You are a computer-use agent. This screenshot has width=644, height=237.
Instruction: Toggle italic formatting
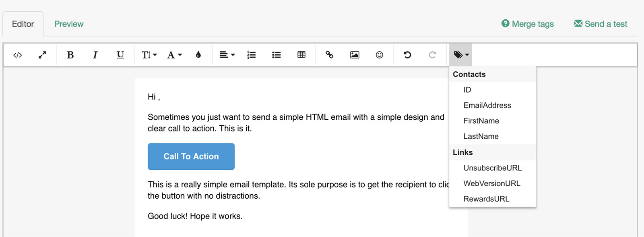coord(95,55)
